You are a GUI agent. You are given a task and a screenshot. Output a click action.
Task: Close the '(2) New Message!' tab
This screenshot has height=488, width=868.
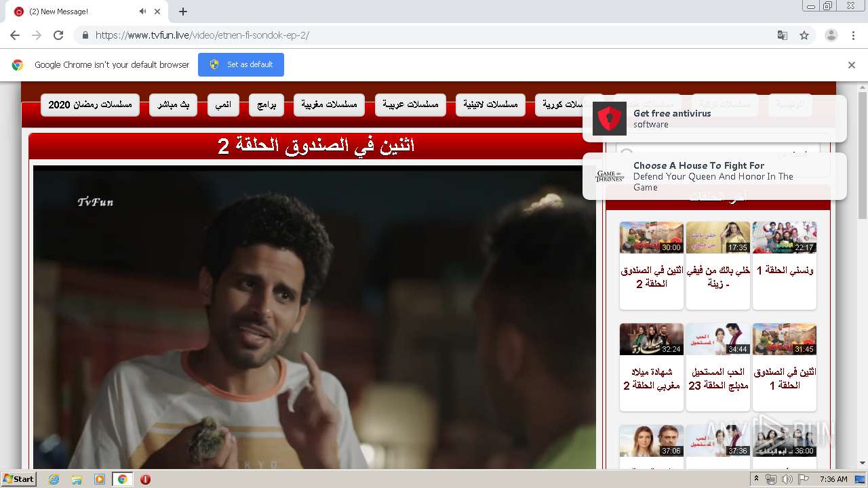[157, 12]
